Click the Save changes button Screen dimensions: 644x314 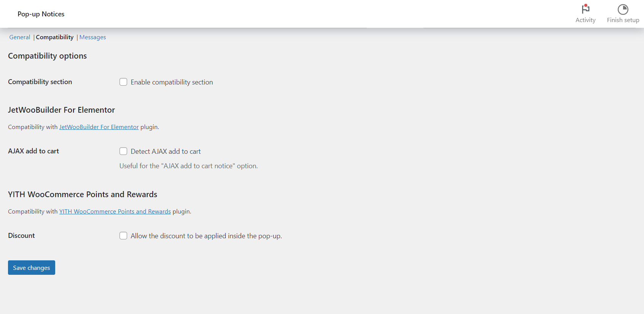tap(31, 268)
